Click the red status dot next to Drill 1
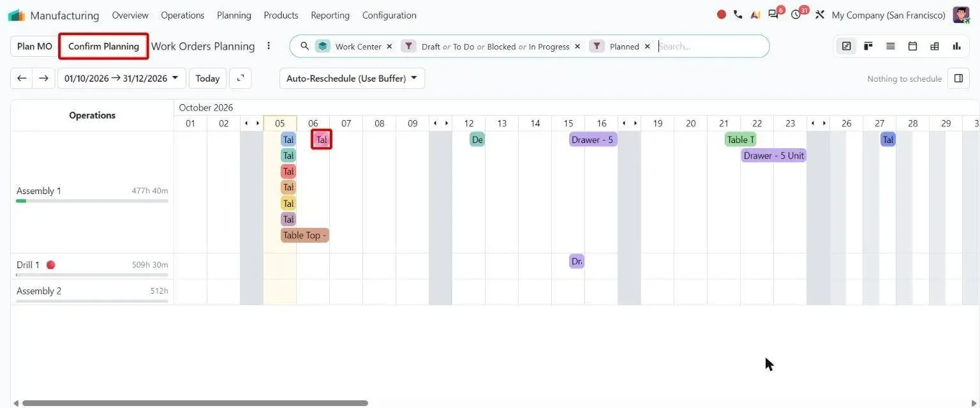The height and width of the screenshot is (408, 980). [x=51, y=265]
